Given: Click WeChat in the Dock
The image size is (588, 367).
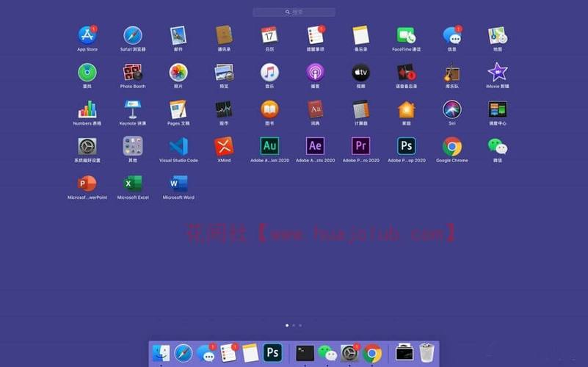Looking at the screenshot, I should point(327,353).
